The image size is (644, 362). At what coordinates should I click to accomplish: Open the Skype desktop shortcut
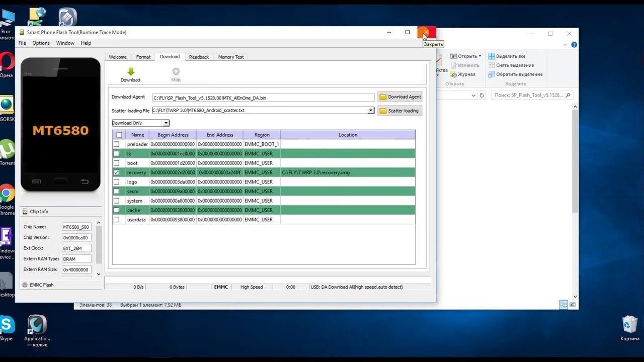pos(7,329)
